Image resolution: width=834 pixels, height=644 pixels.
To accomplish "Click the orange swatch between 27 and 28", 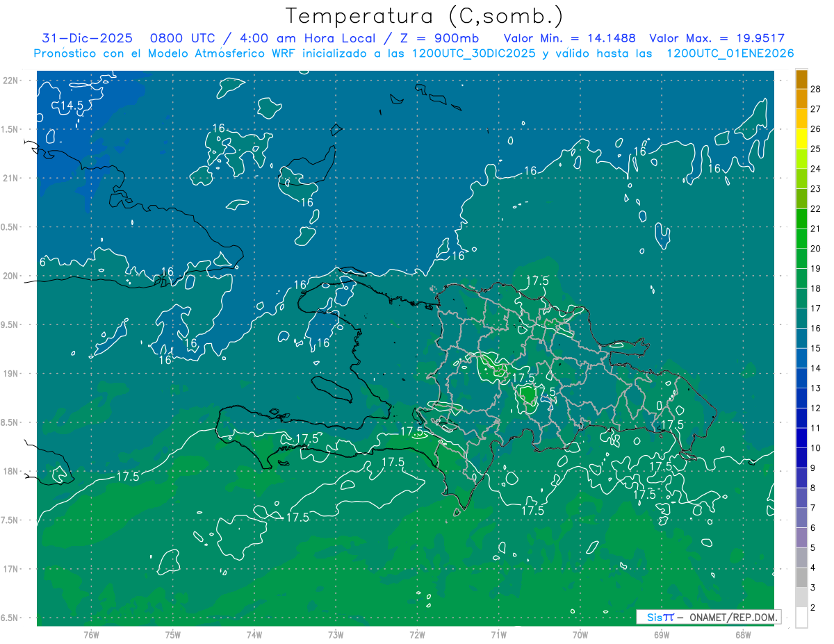I will [x=801, y=99].
